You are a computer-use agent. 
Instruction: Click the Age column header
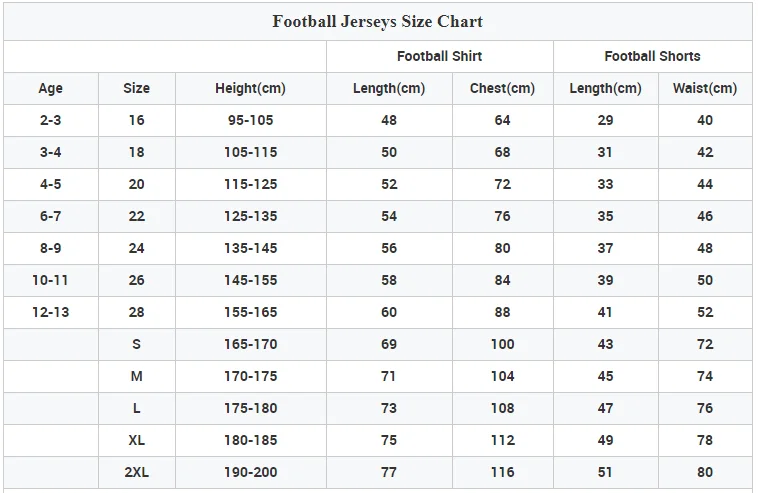[x=50, y=88]
